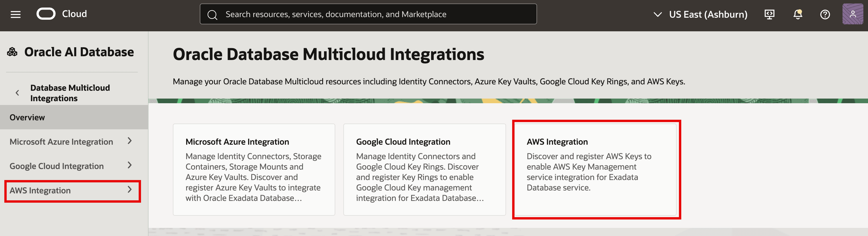868x236 pixels.
Task: Click the AWS card description 'Discover and register AWS Keys'
Action: (x=589, y=172)
